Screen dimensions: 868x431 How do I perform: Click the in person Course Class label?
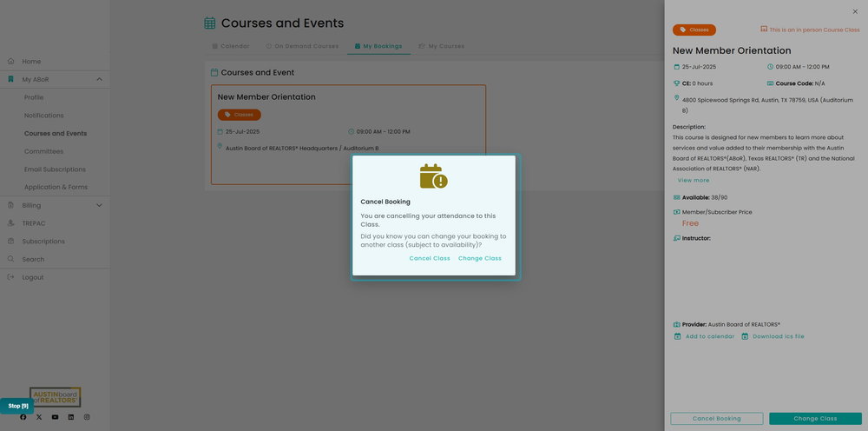[x=814, y=30]
